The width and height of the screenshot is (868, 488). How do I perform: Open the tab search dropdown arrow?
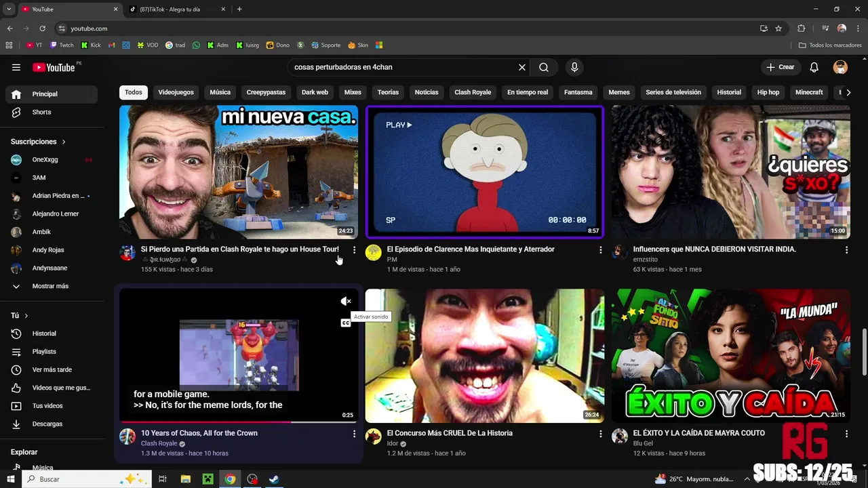(9, 9)
